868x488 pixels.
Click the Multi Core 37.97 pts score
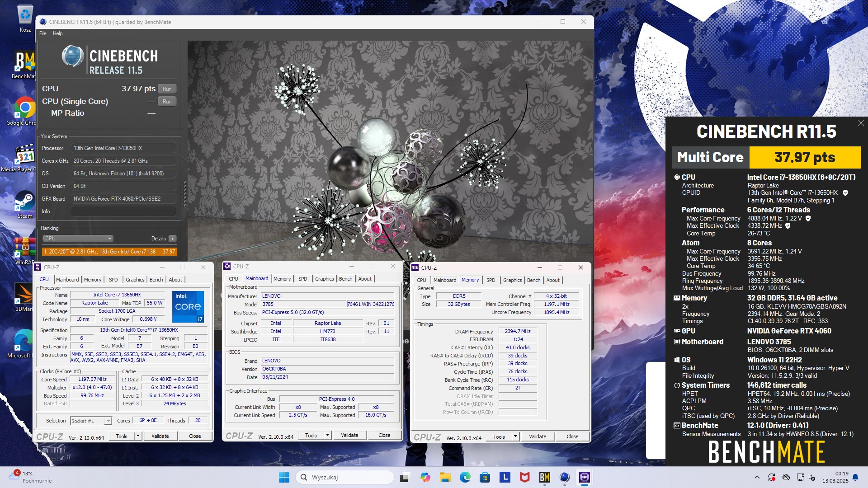click(805, 157)
